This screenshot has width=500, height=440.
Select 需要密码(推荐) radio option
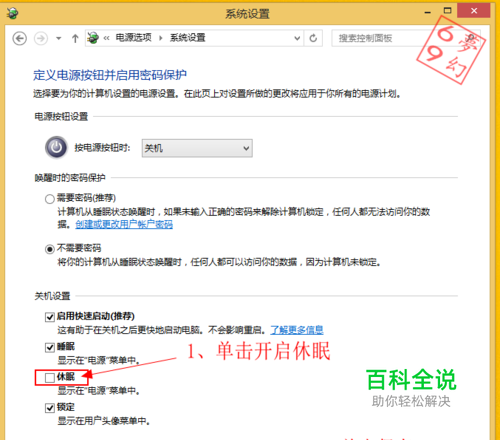tap(50, 199)
